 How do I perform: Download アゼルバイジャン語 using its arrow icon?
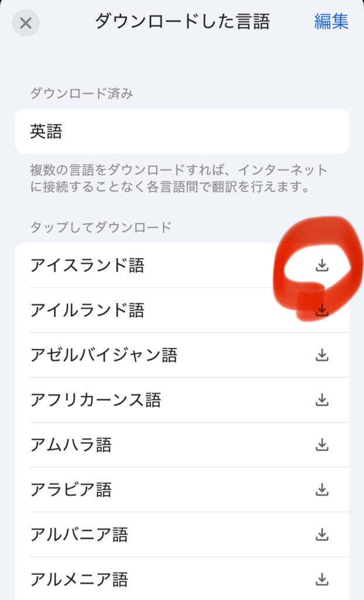[x=322, y=355]
